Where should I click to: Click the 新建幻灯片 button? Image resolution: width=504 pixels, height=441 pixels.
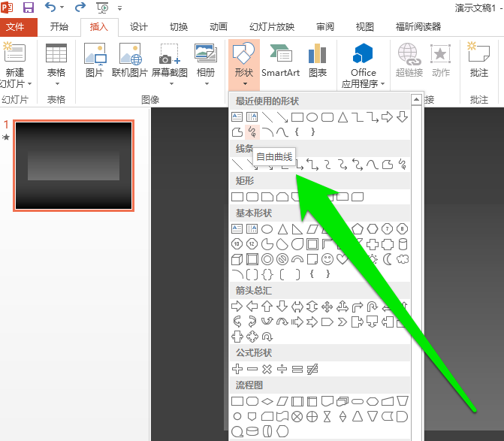[x=14, y=65]
